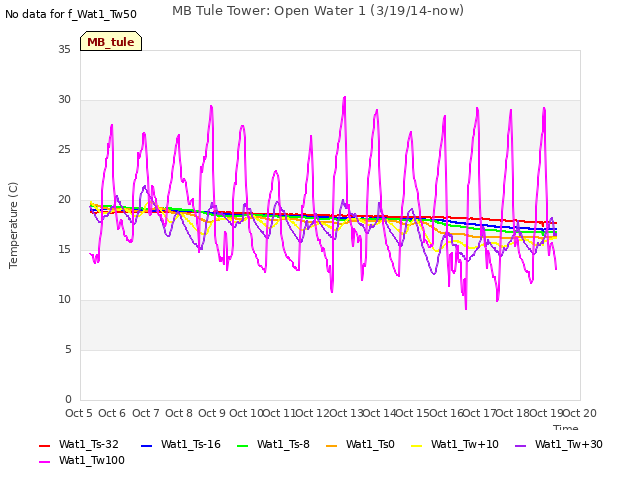Image resolution: width=640 pixels, height=480 pixels.
Task: Toggle Wat1_Ts-16 legend entry
Action: pos(180,444)
